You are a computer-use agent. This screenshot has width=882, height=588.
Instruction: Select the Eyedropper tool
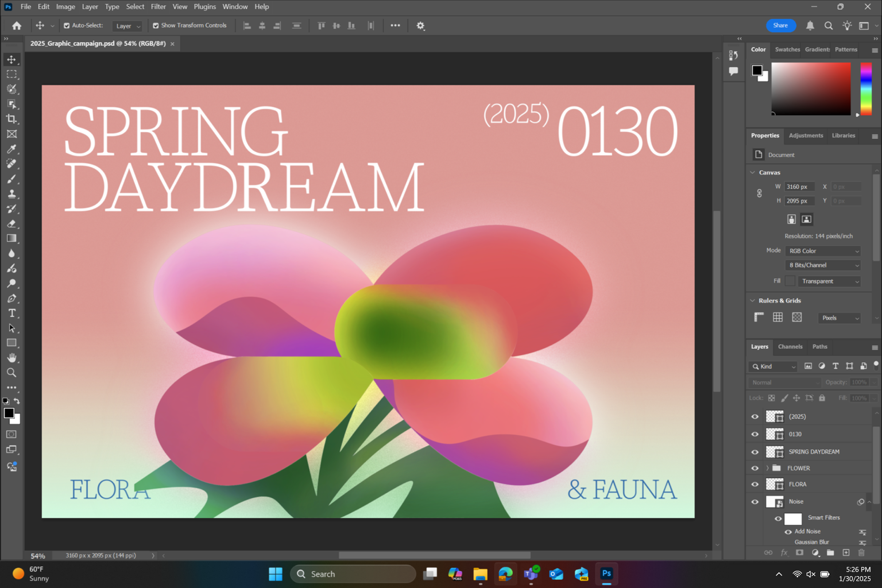(11, 149)
